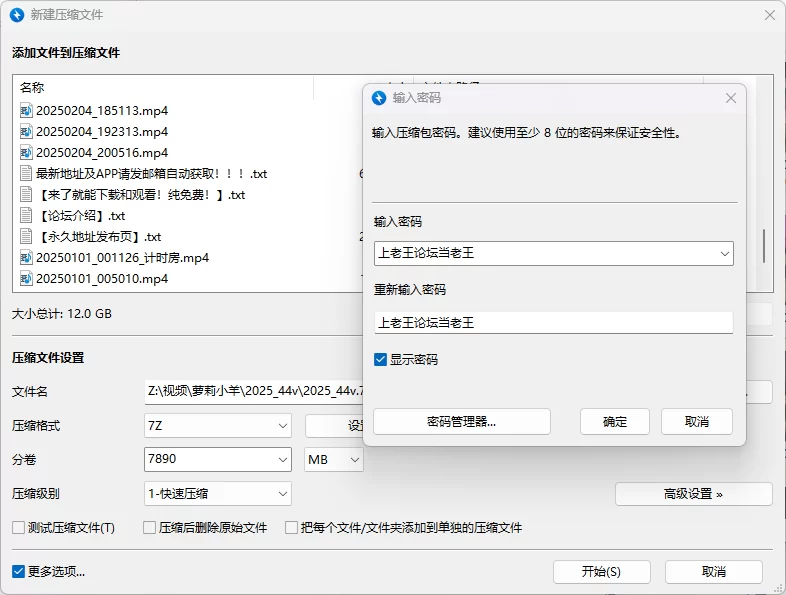
Task: Enable the 压缩后删除原始文件 checkbox
Action: click(x=150, y=527)
